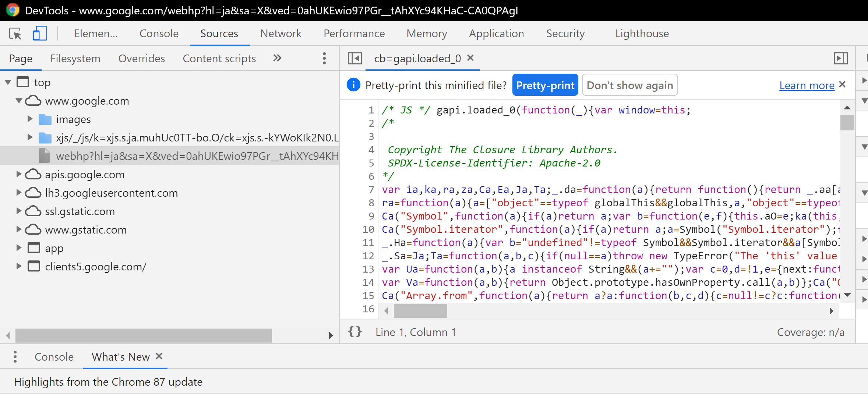Select the Sources panel tab
This screenshot has height=396, width=868.
(x=219, y=34)
